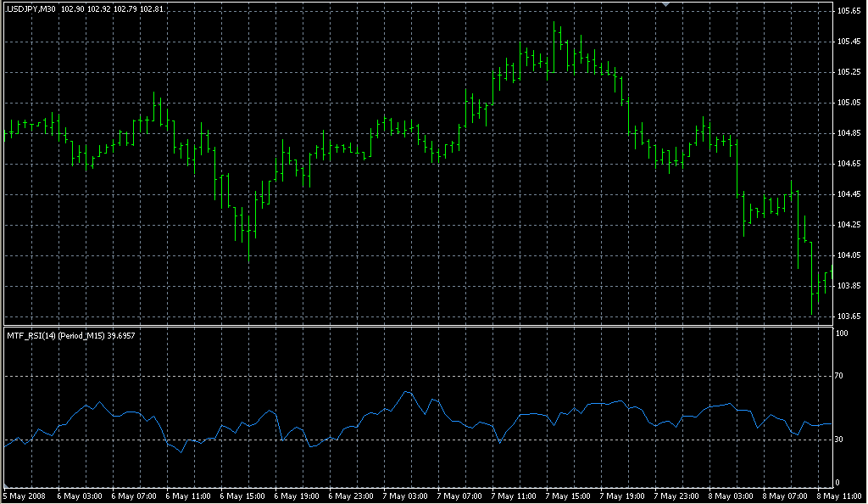Screen dimensions: 868x504
Task: Click the 7 May 11:00 time label
Action: point(514,496)
